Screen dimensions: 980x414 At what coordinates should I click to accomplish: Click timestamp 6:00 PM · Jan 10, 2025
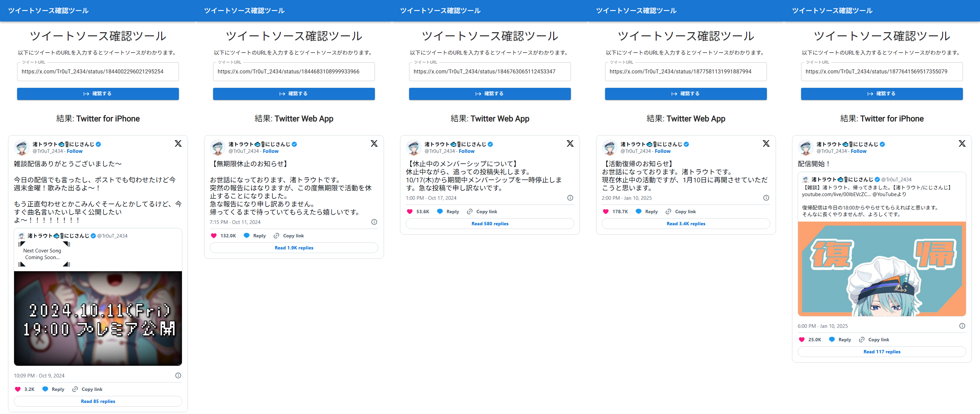[x=823, y=326]
